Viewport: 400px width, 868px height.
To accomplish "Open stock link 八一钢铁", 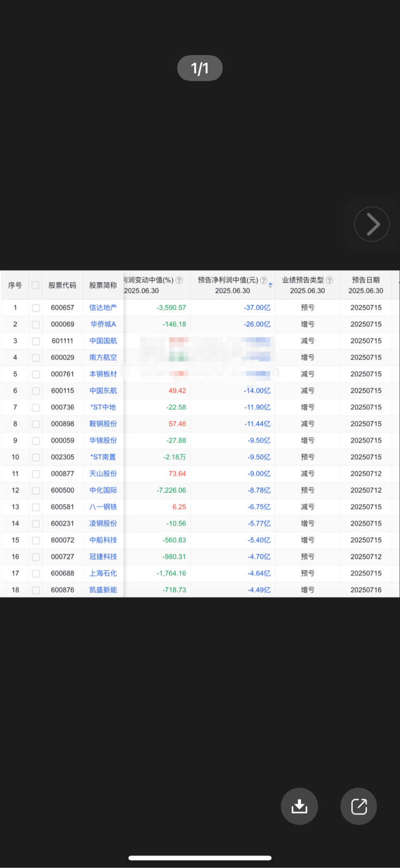I will [103, 507].
